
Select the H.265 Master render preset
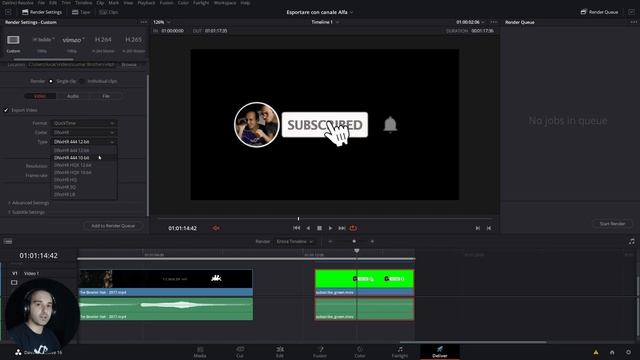(x=133, y=40)
